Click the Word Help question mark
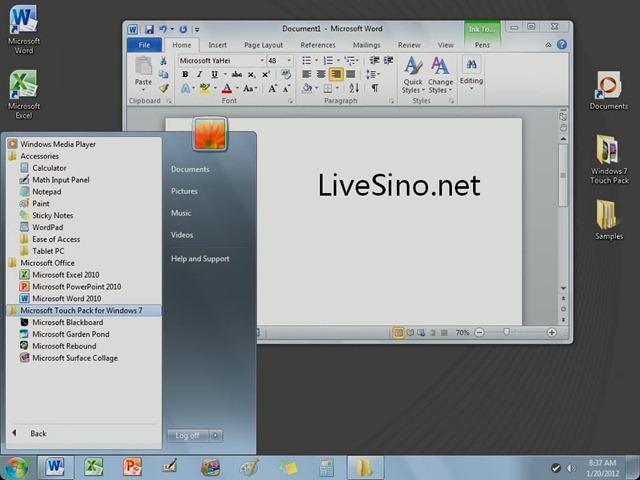640x480 pixels. (562, 44)
